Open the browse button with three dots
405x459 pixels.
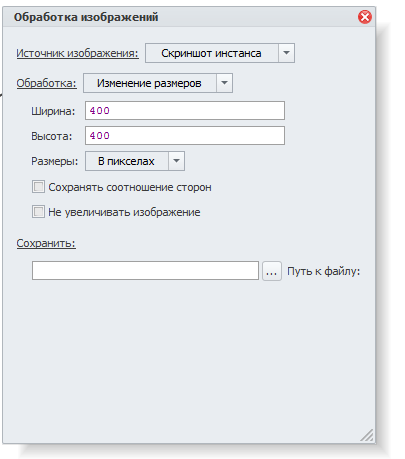[x=272, y=271]
